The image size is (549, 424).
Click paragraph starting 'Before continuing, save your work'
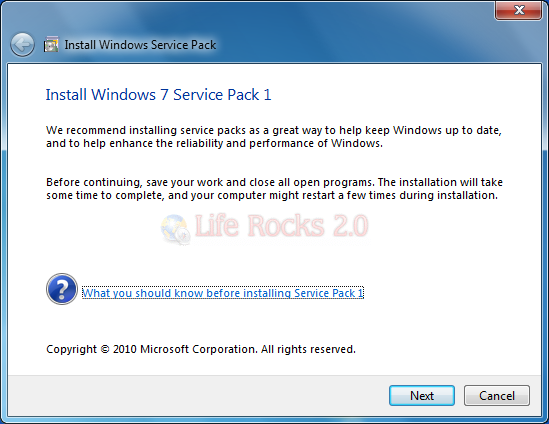coord(274,189)
